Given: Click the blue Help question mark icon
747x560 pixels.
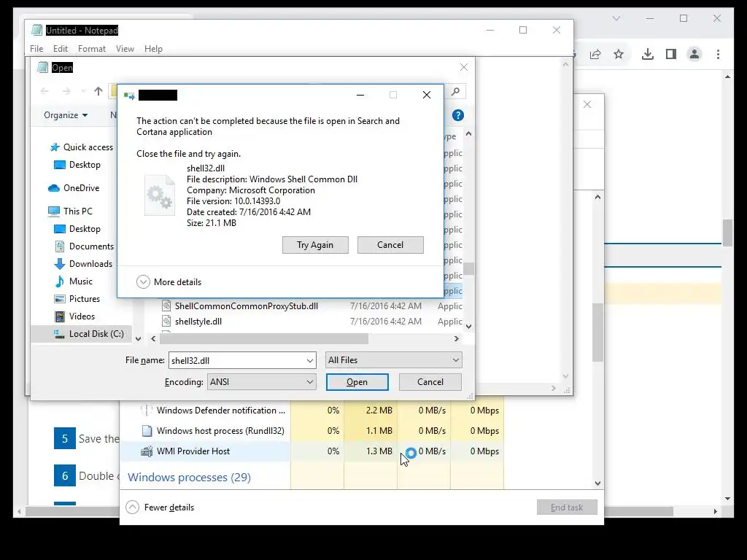Looking at the screenshot, I should click(x=458, y=115).
